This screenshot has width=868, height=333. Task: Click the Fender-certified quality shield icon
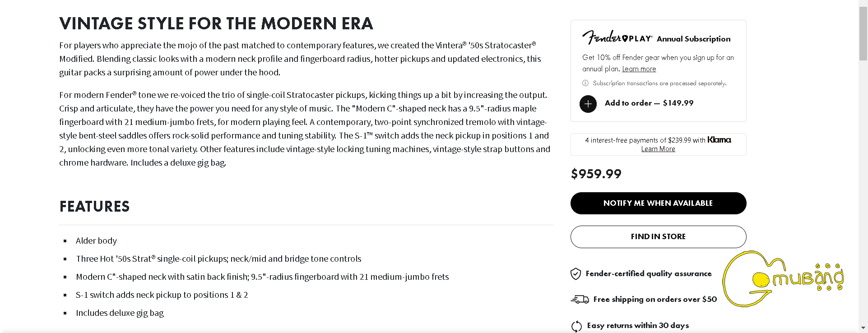[x=576, y=274]
